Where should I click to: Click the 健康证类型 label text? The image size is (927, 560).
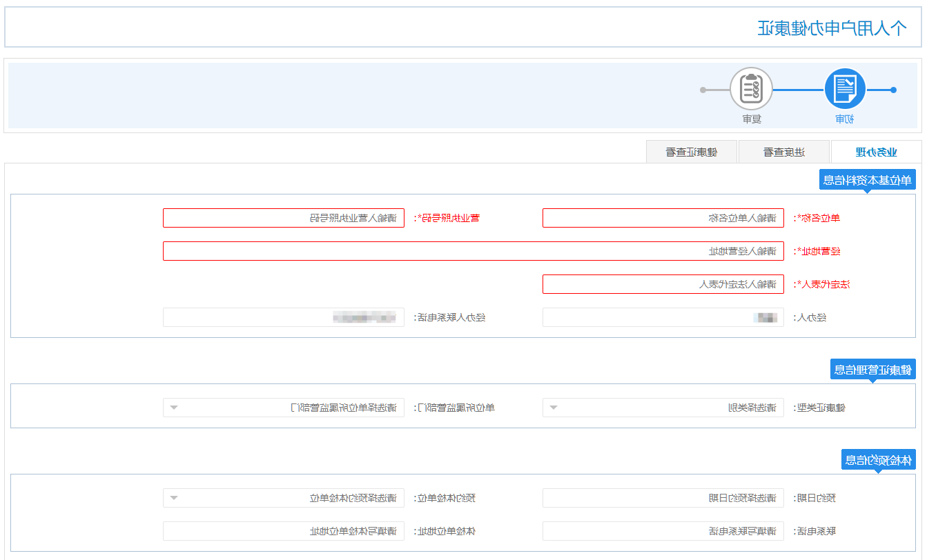(x=819, y=408)
